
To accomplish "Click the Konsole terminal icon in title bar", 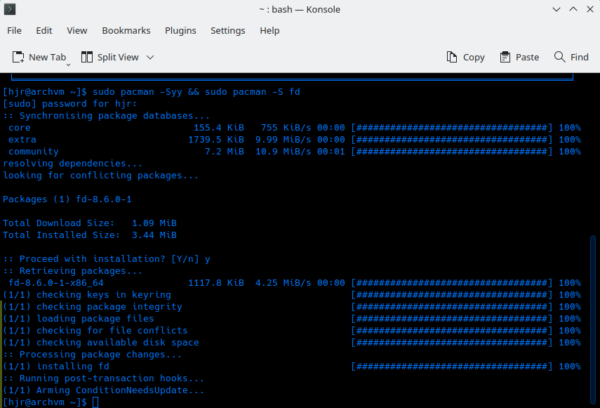I will (10, 9).
